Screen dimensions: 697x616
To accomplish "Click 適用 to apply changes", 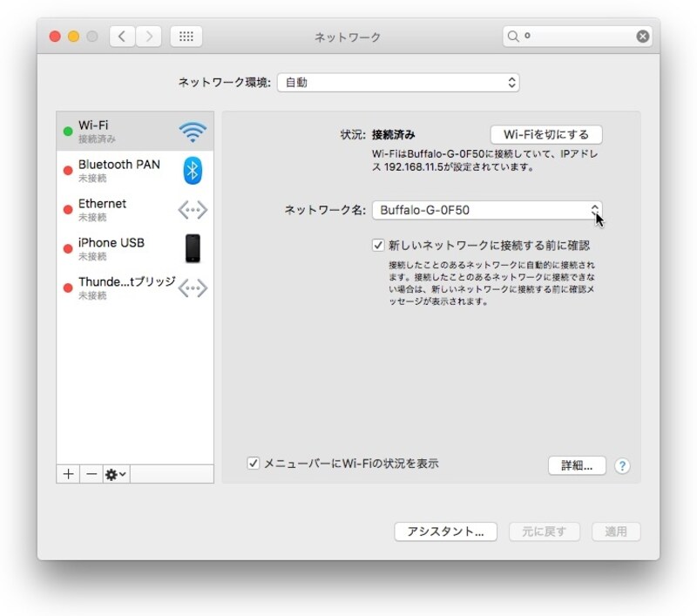I will point(615,531).
